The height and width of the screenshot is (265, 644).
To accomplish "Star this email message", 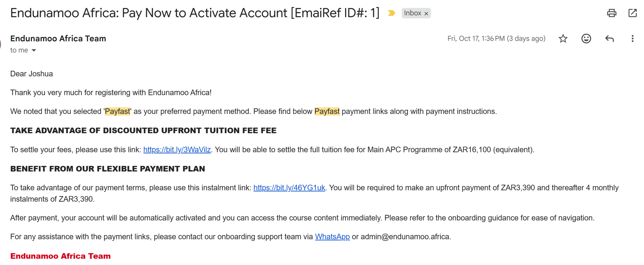I will coord(563,39).
